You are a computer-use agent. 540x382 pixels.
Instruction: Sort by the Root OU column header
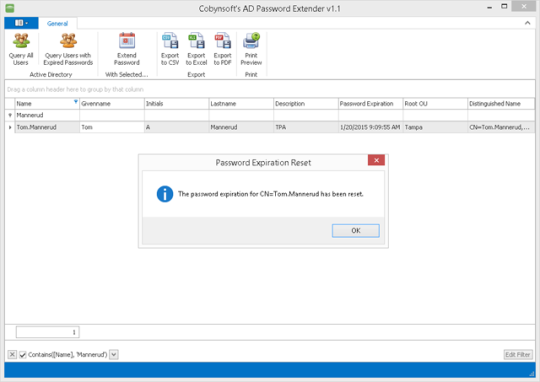(x=435, y=104)
